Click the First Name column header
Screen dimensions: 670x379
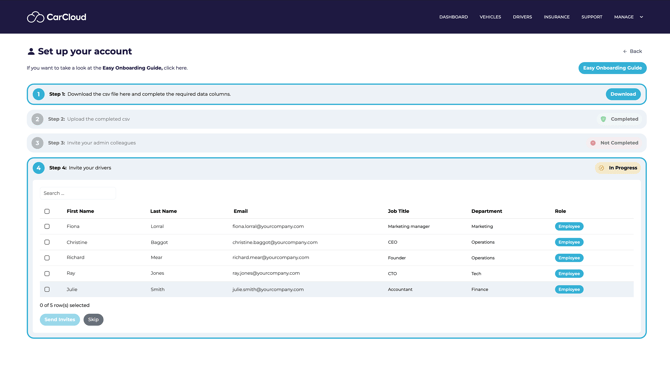click(80, 211)
